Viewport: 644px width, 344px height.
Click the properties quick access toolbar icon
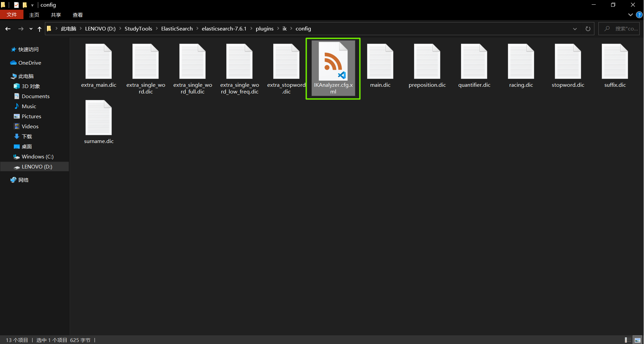16,5
